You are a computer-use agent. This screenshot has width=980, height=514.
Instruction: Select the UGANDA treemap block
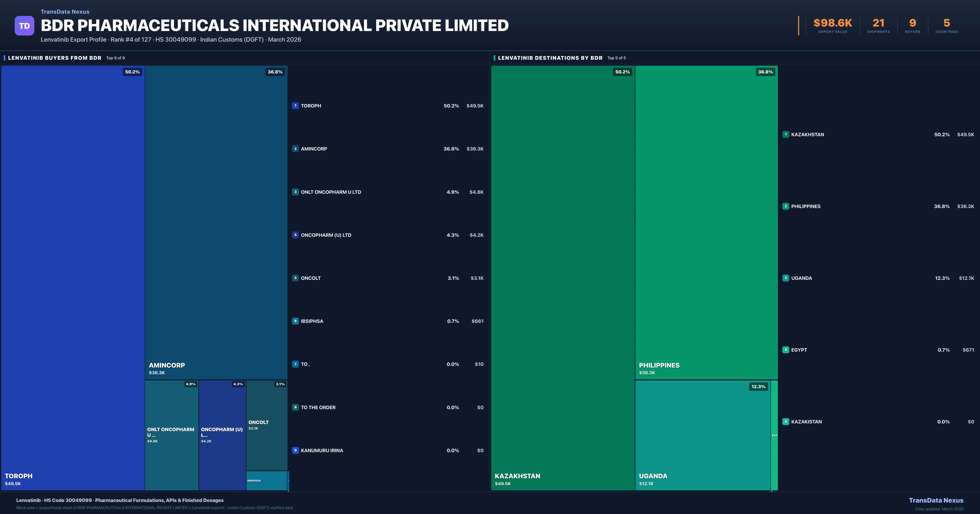coord(702,435)
